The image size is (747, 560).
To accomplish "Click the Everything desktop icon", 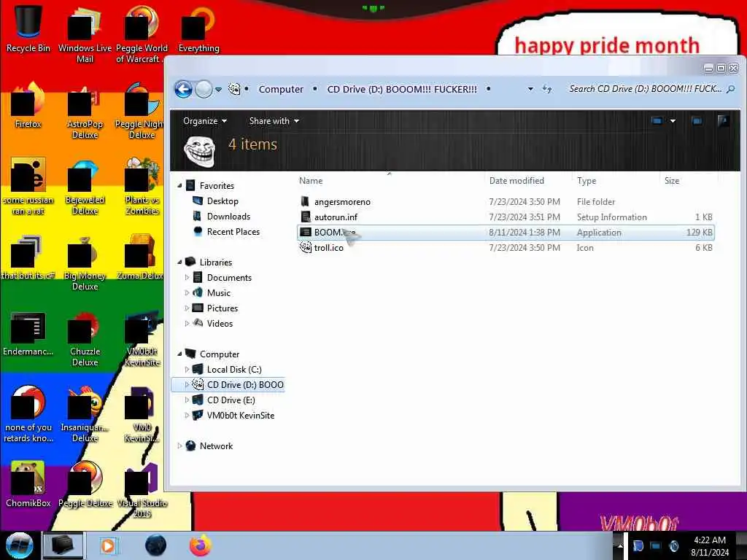I will pos(198,29).
